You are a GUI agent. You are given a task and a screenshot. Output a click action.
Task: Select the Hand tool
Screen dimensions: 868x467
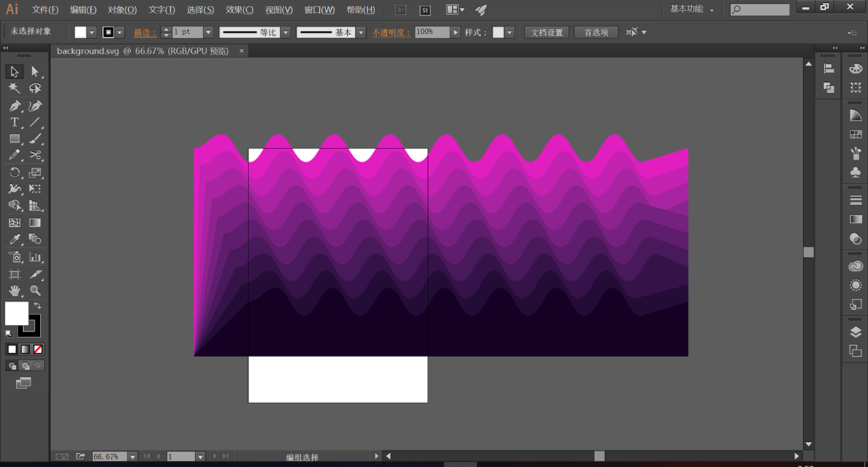click(x=14, y=291)
